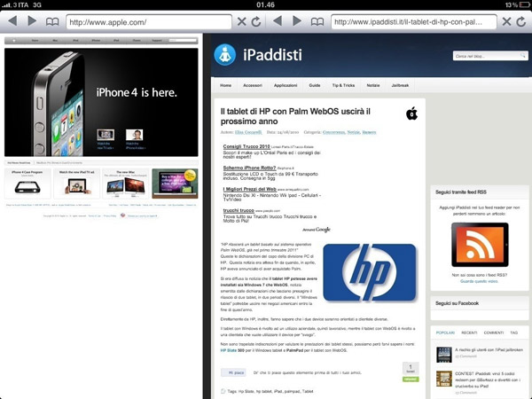Viewport: 532px width, 399px height.
Task: Go back in the left browser pane
Action: pos(12,21)
